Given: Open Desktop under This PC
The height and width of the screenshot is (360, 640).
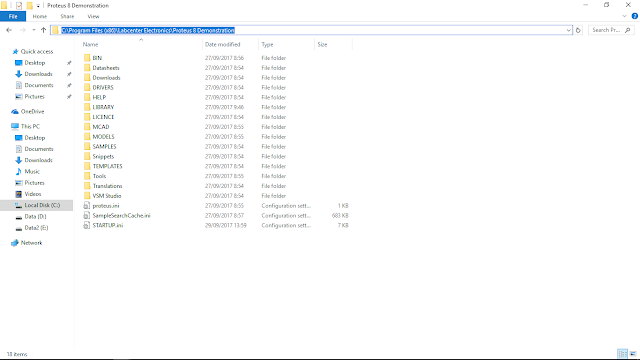Looking at the screenshot, I should point(34,138).
